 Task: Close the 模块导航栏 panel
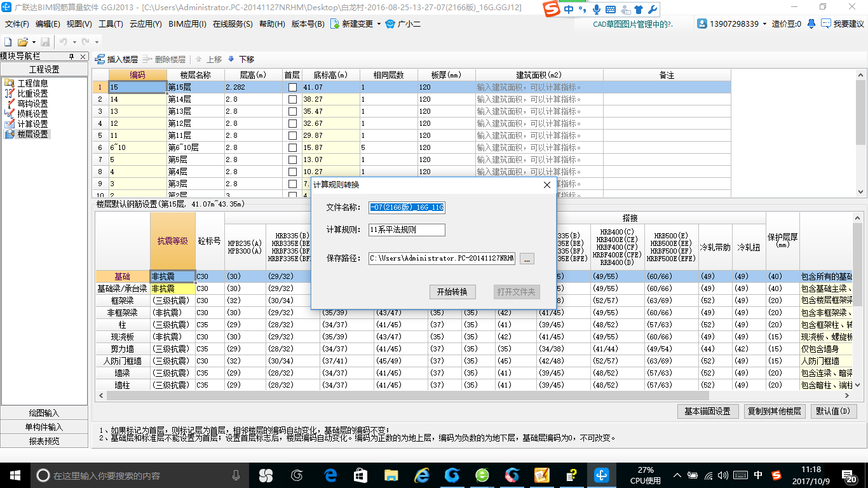tap(83, 57)
